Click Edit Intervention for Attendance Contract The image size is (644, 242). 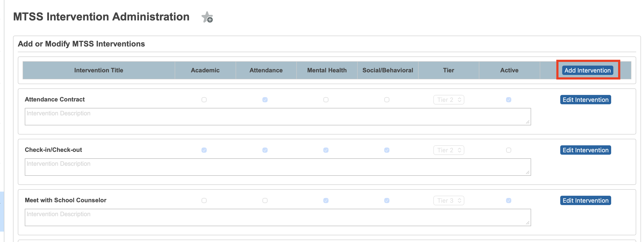[585, 99]
